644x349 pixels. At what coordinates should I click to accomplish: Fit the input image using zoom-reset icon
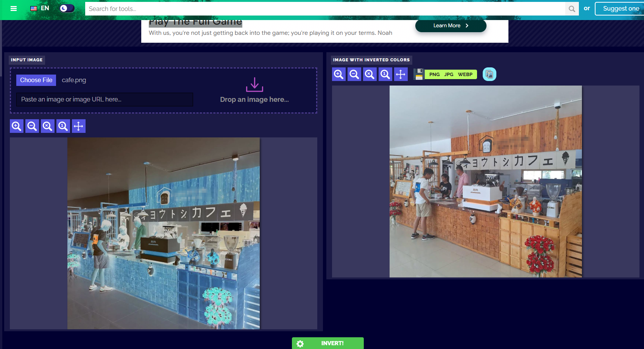(x=48, y=126)
